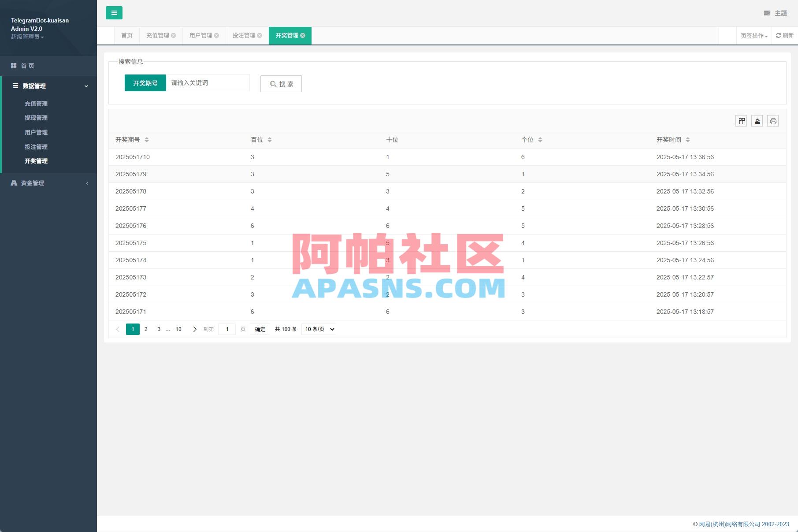
Task: Print the table with printer icon
Action: (x=773, y=121)
